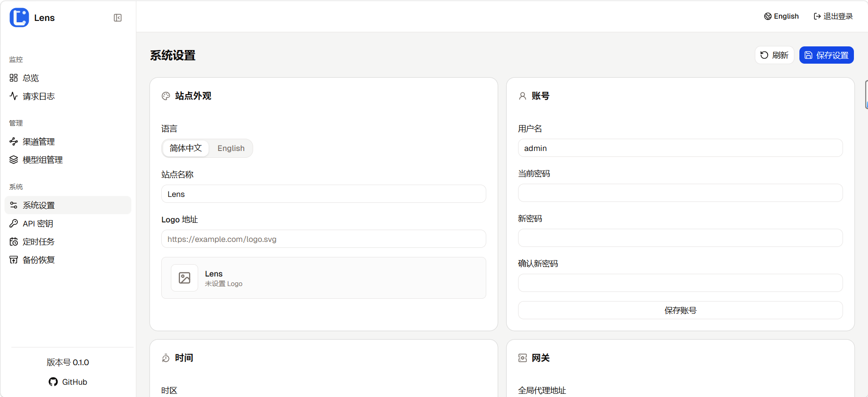Open API 密钥 page
Image resolution: width=868 pixels, height=397 pixels.
tap(38, 223)
